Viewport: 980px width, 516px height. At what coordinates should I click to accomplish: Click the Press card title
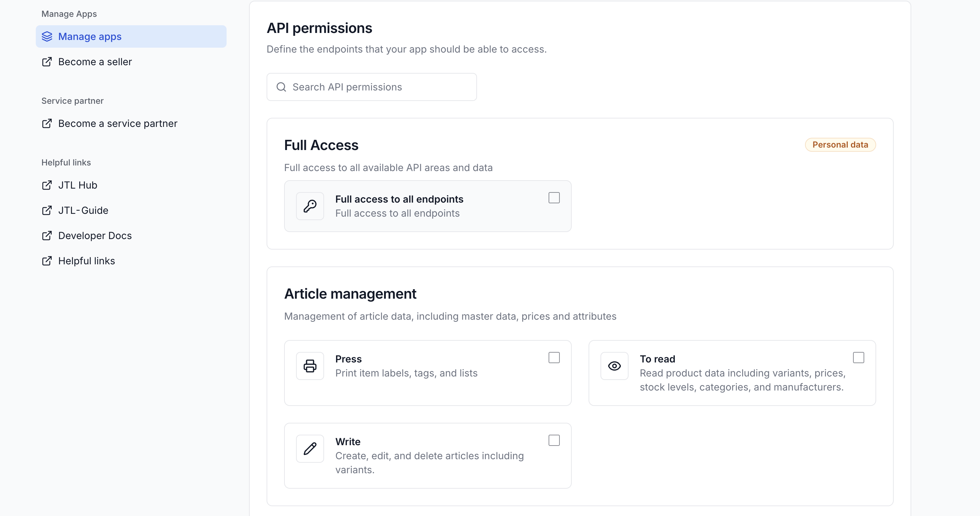click(x=349, y=359)
